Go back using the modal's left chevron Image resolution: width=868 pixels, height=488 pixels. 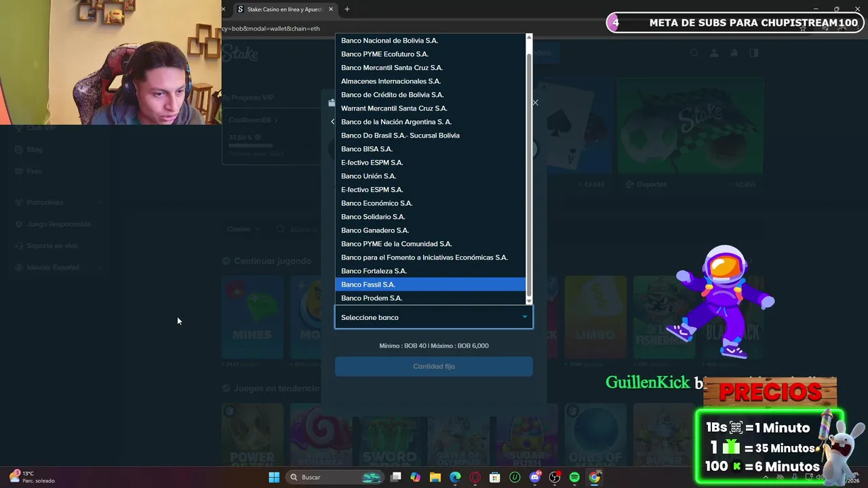point(332,121)
